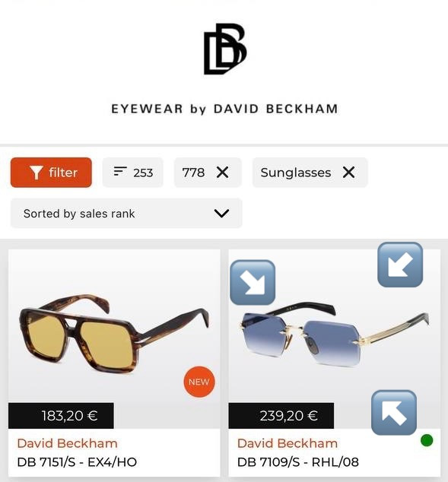The image size is (448, 482).
Task: Click the dropdown chevron arrow
Action: click(x=221, y=214)
